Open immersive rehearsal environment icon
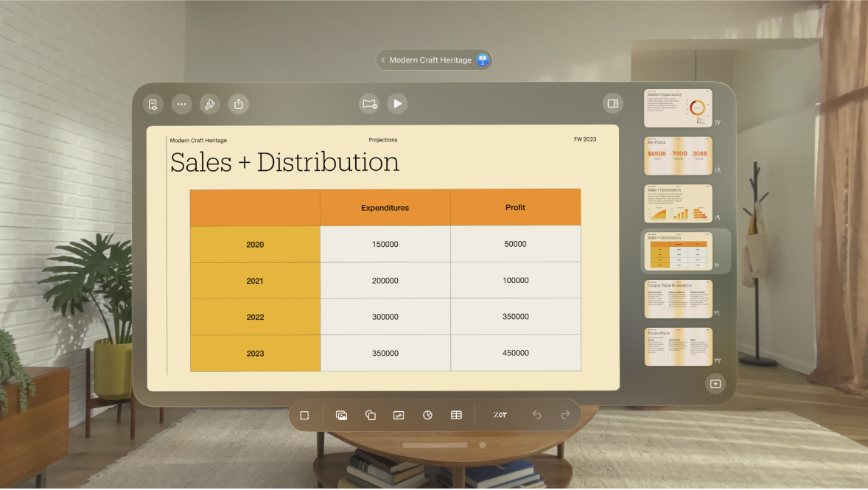 369,104
